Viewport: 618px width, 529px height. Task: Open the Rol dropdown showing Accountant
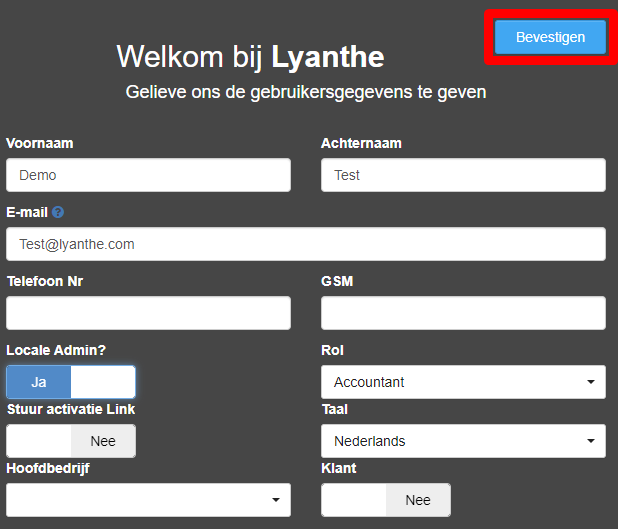tap(463, 382)
